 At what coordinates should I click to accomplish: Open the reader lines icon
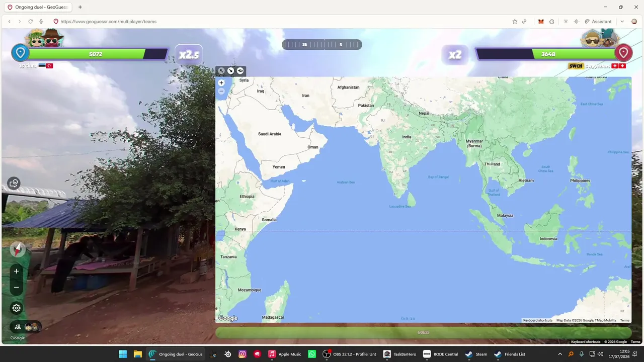[x=566, y=22]
